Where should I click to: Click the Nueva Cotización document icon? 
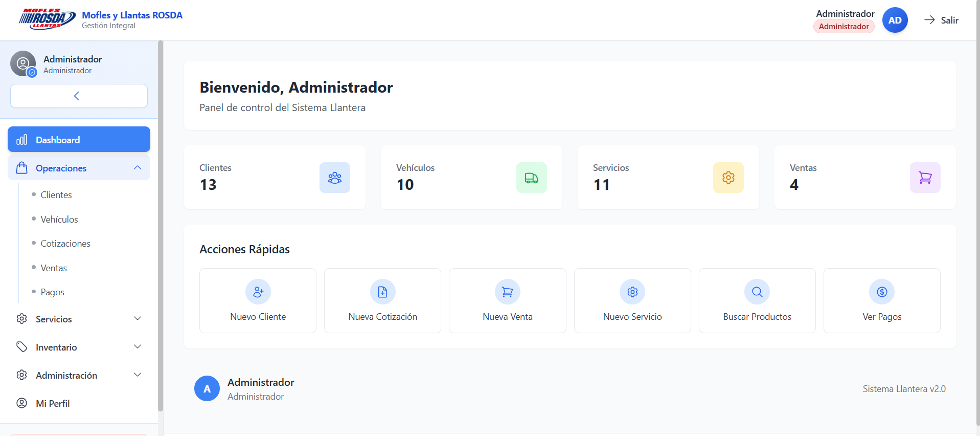tap(383, 292)
